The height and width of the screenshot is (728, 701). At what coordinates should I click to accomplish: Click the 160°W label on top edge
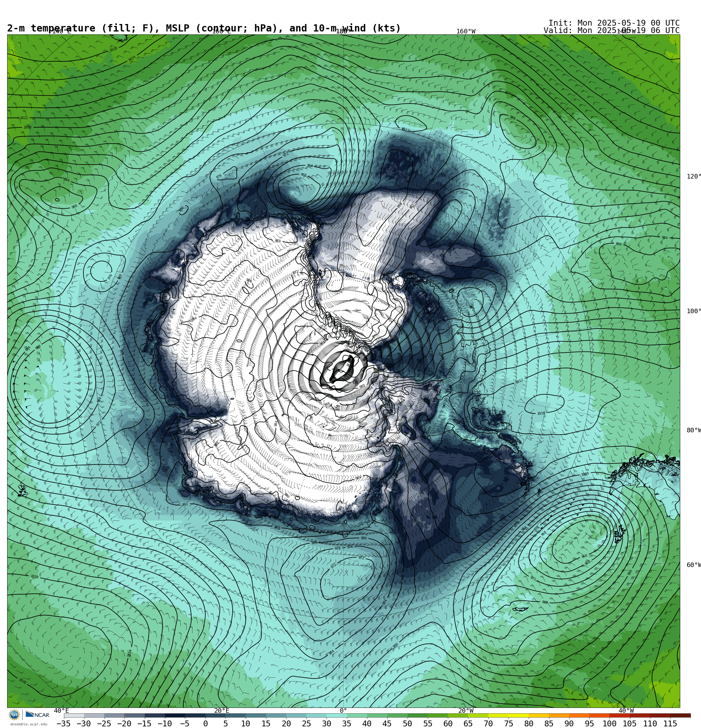point(466,31)
